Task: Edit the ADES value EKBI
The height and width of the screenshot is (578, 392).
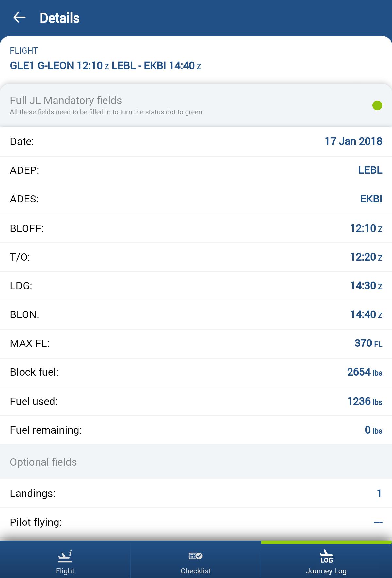Action: [371, 199]
